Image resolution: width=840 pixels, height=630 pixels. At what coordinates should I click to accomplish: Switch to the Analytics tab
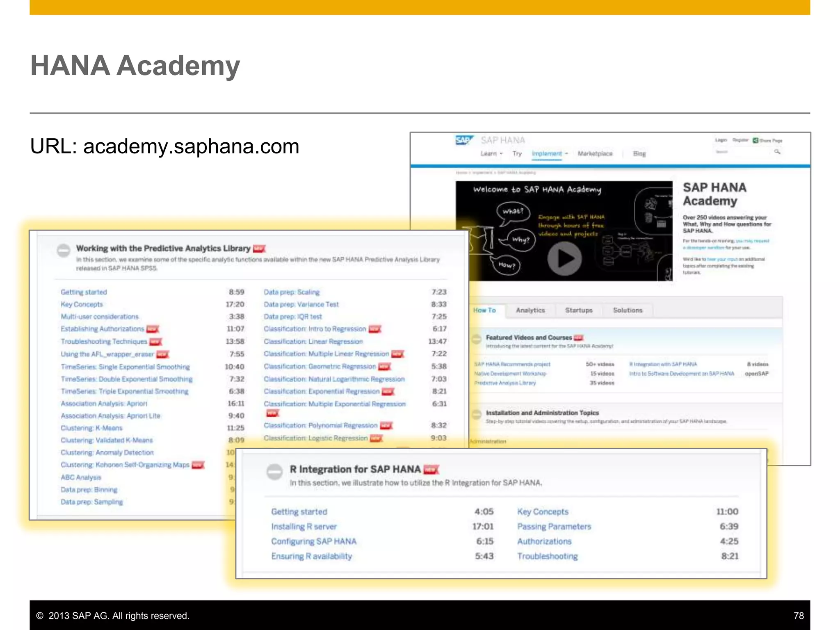530,310
